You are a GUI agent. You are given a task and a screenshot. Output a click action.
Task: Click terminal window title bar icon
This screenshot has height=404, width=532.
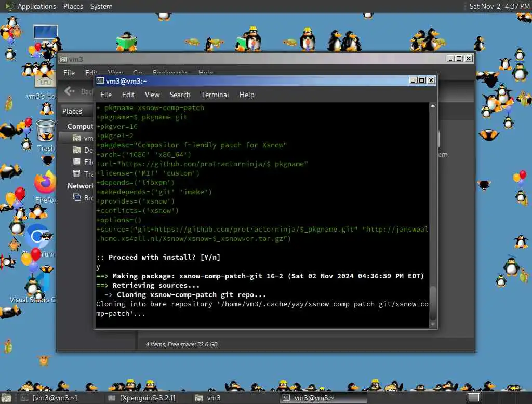tap(100, 80)
